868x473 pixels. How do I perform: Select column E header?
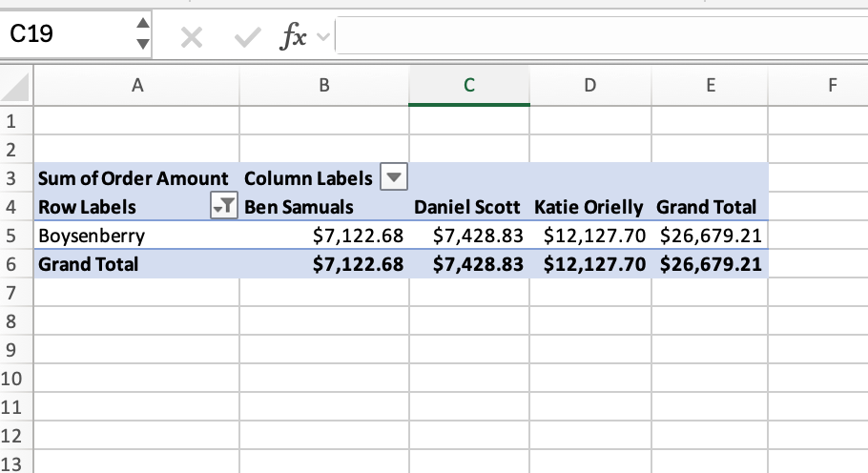[x=711, y=85]
